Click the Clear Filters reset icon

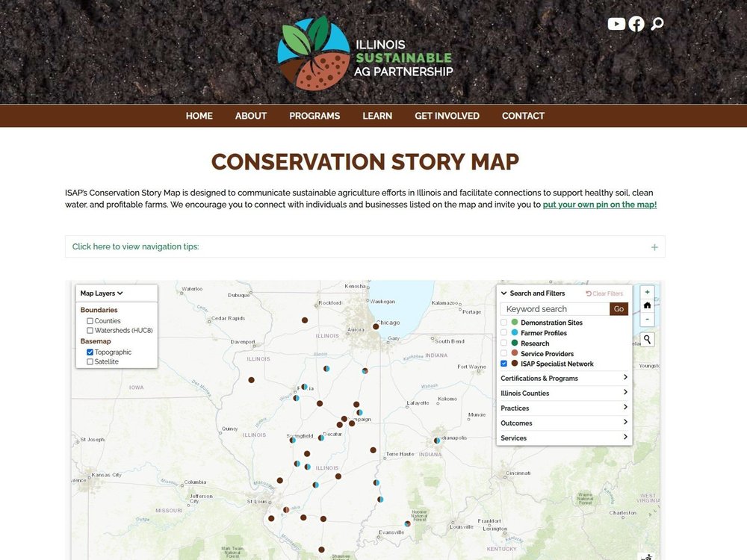589,293
